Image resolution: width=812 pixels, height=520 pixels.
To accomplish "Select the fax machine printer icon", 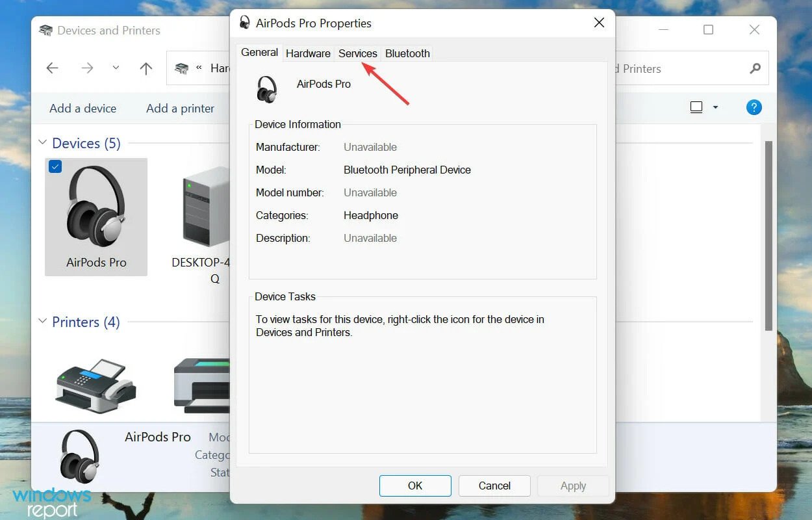I will click(x=96, y=385).
